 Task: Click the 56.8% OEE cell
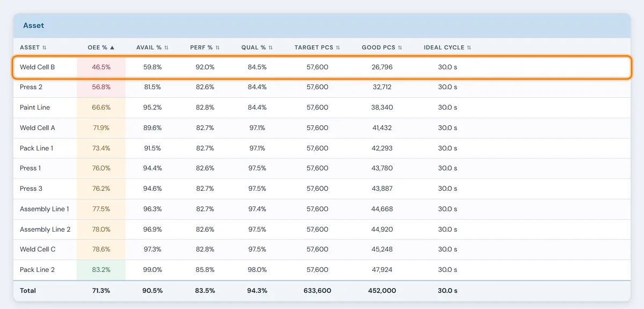[101, 87]
